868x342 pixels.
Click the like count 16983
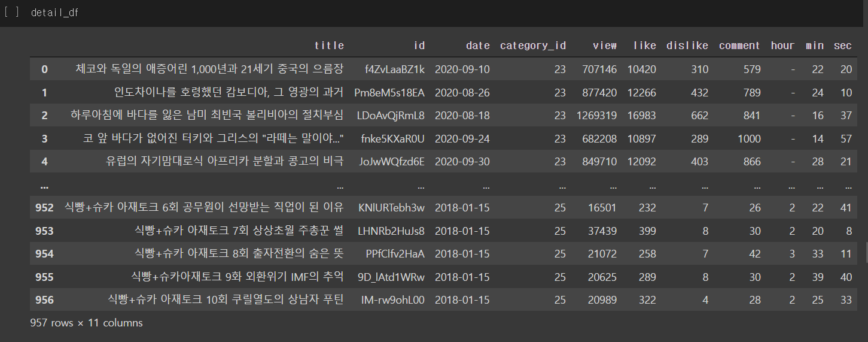click(642, 116)
